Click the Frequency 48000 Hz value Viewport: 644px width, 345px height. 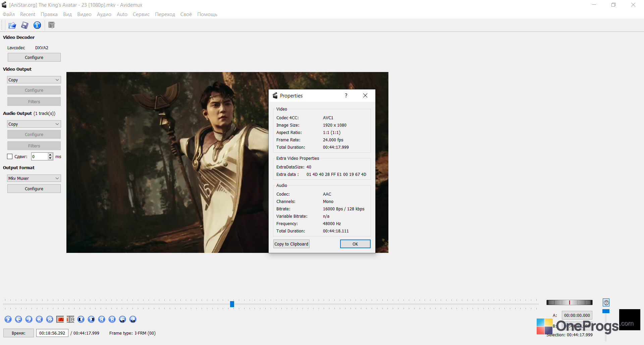point(332,223)
